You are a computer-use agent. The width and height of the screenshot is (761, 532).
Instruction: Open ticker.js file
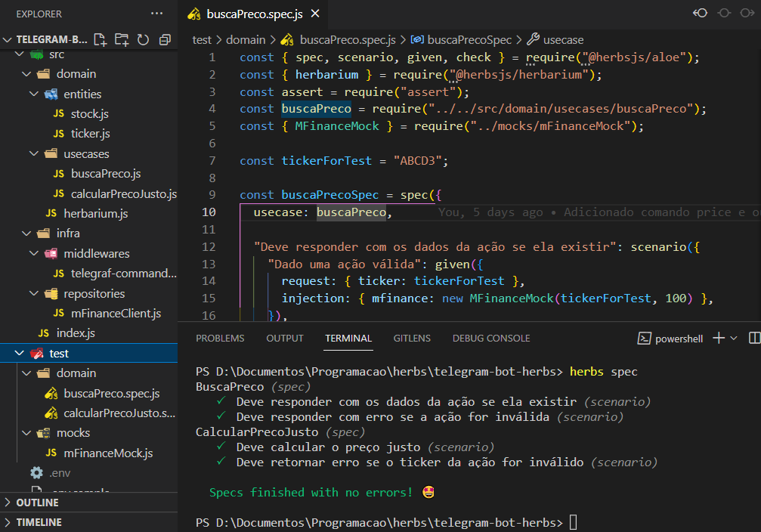90,134
